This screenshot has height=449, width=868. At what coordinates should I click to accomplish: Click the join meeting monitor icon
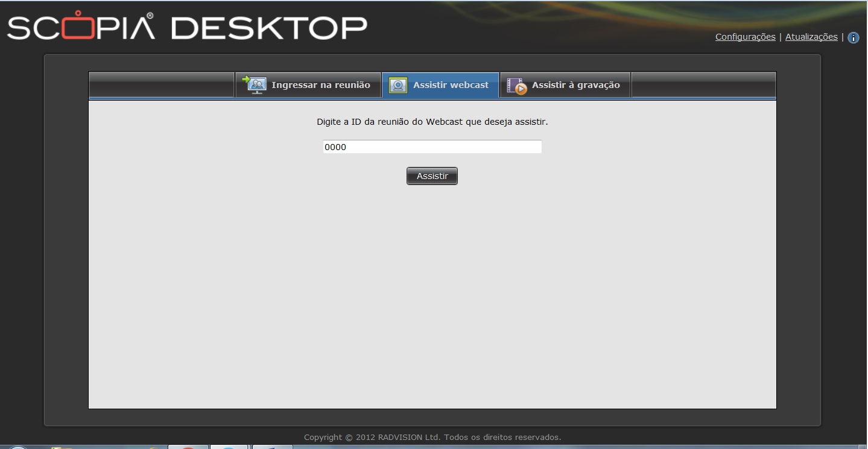(254, 85)
